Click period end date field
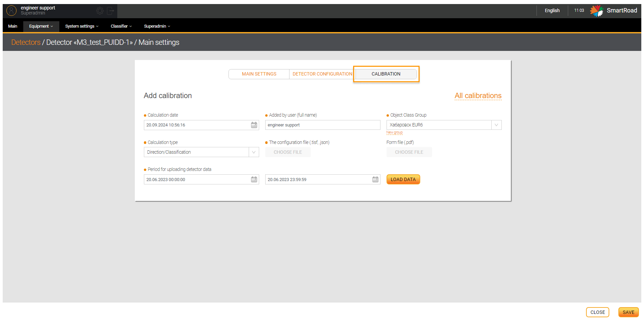This screenshot has width=644, height=324. coord(323,179)
